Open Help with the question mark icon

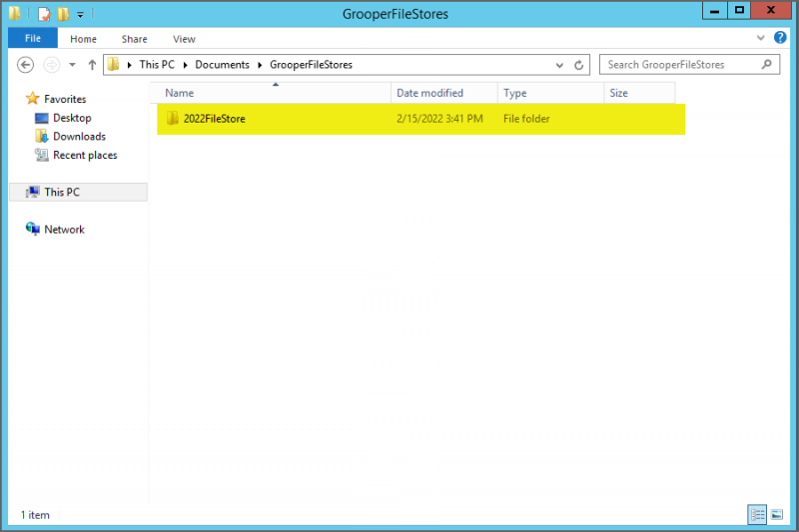pyautogui.click(x=780, y=37)
